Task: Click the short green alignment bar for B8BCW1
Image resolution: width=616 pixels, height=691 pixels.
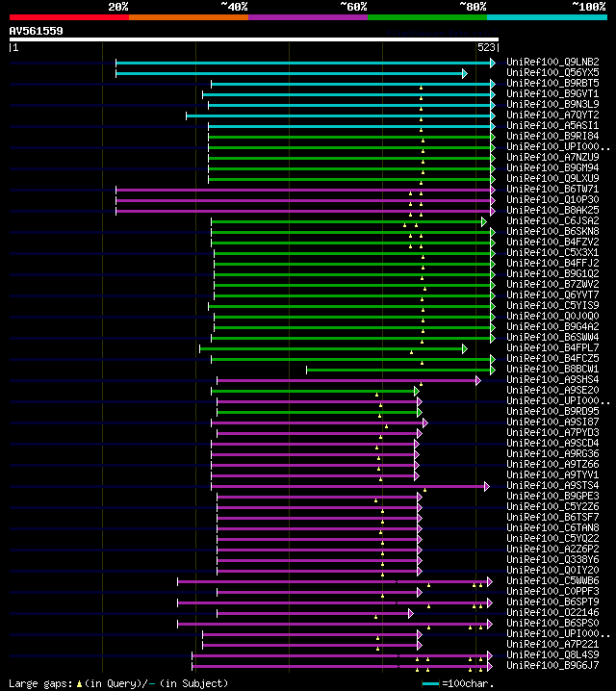Action: (401, 370)
